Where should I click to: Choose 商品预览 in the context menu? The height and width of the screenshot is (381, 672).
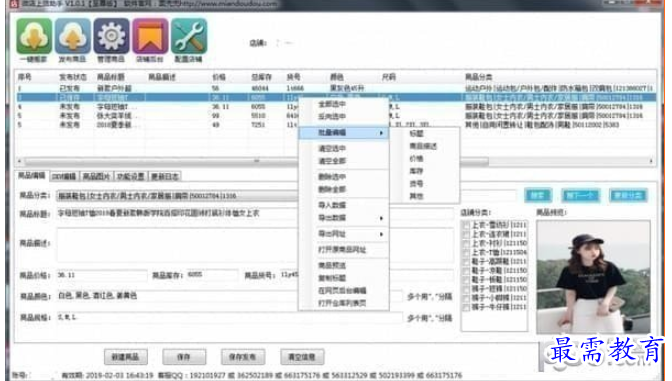pyautogui.click(x=344, y=266)
